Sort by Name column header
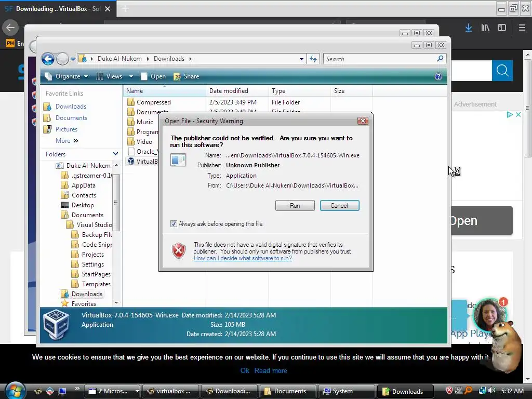The image size is (532, 399). point(164,91)
